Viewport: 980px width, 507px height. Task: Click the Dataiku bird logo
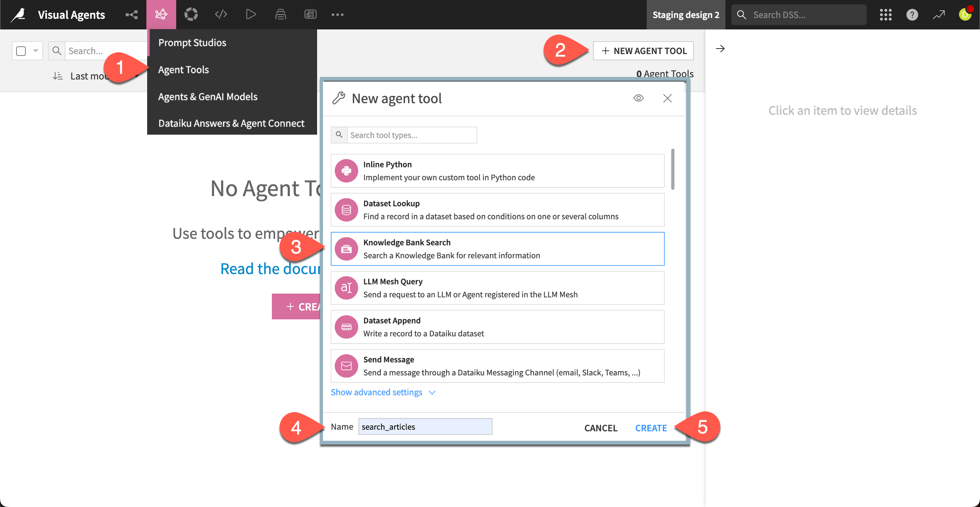[18, 15]
